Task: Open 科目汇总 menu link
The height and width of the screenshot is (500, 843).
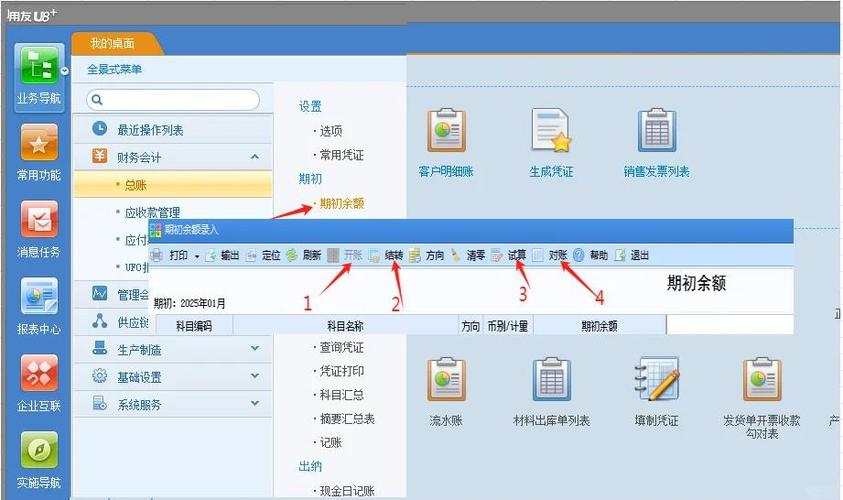Action: pos(341,395)
